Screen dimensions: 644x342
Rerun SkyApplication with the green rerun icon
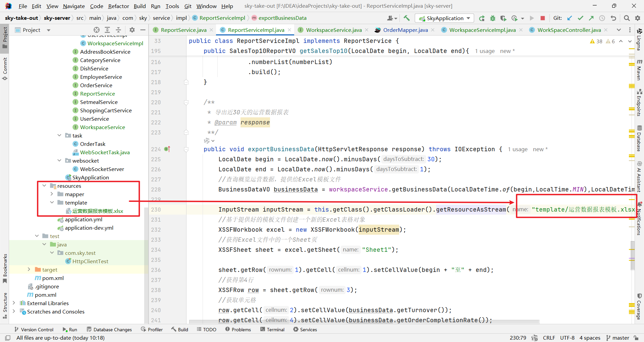pyautogui.click(x=482, y=18)
